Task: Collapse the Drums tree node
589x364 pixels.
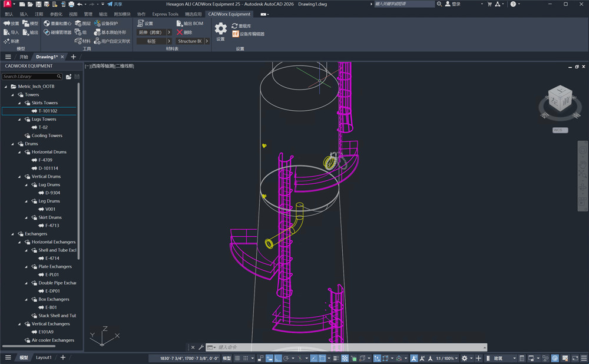Action: 13,144
